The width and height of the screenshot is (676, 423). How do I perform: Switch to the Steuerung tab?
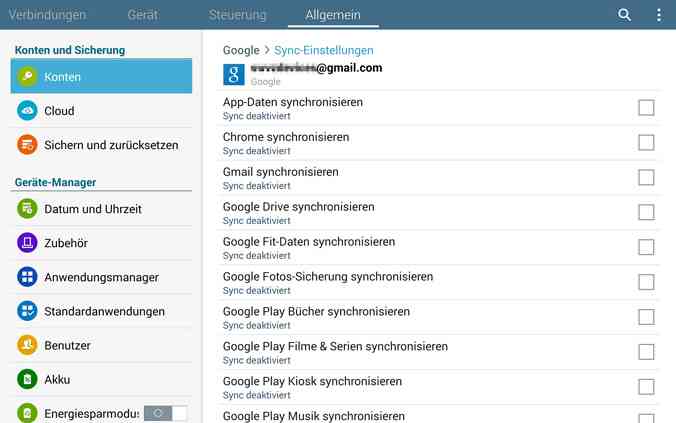[238, 15]
